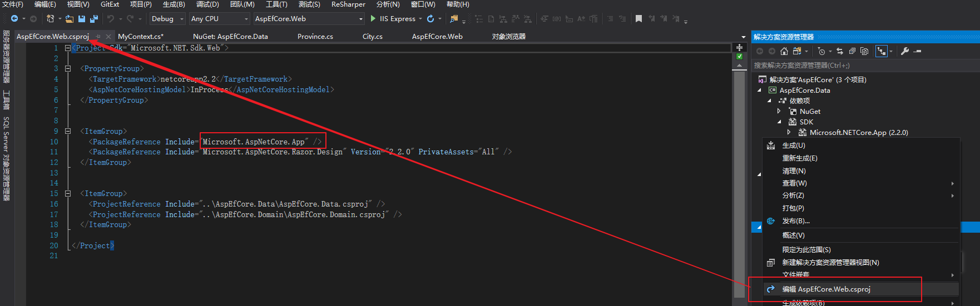The width and height of the screenshot is (980, 306).
Task: Open Properties via the wrench icon
Action: (x=905, y=51)
